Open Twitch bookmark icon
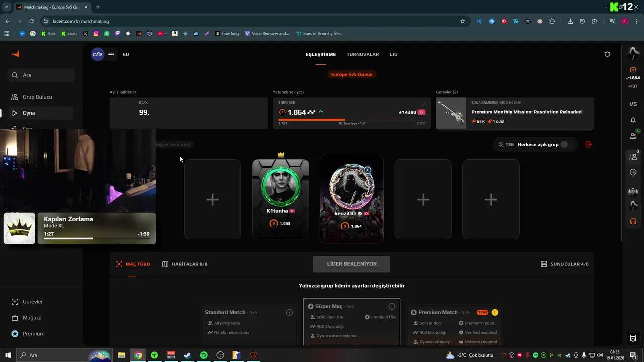Image resolution: width=644 pixels, height=362 pixels. [x=117, y=34]
